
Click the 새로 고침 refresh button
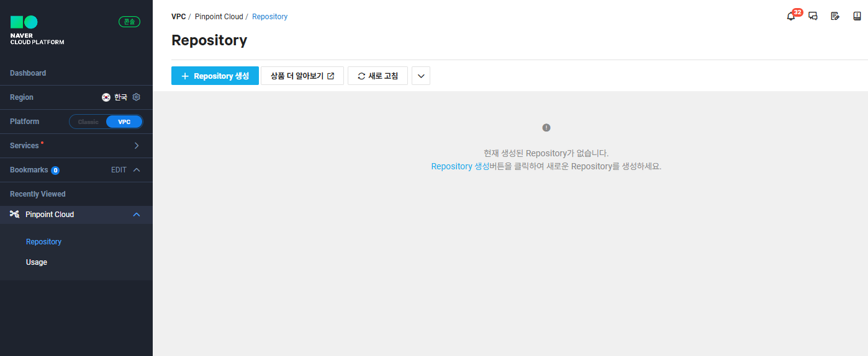tap(377, 76)
